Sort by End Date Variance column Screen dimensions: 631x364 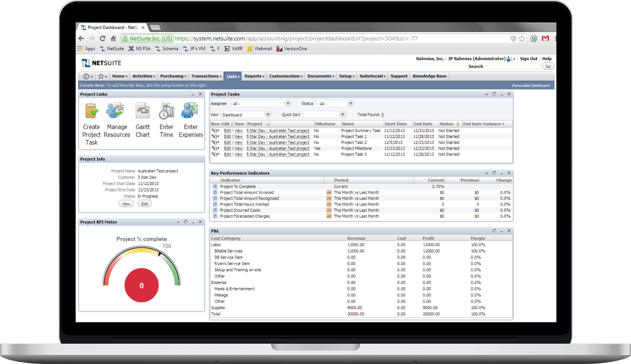[484, 124]
